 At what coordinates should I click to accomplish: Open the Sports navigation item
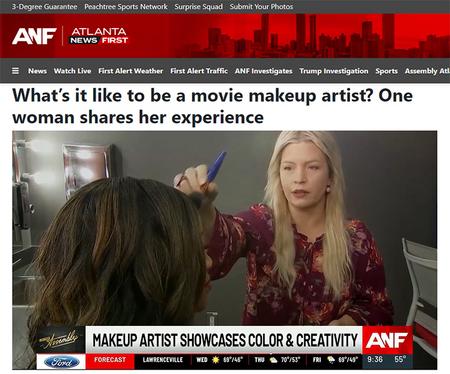(x=387, y=71)
